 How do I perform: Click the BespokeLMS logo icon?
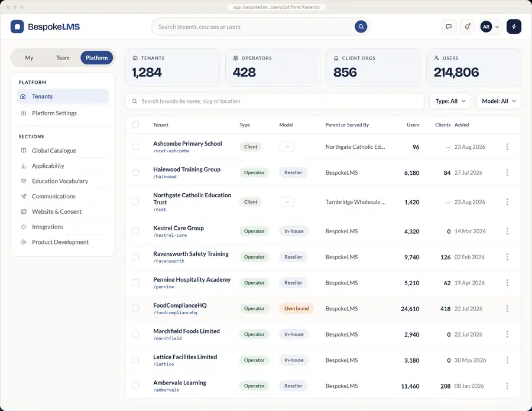[x=17, y=27]
